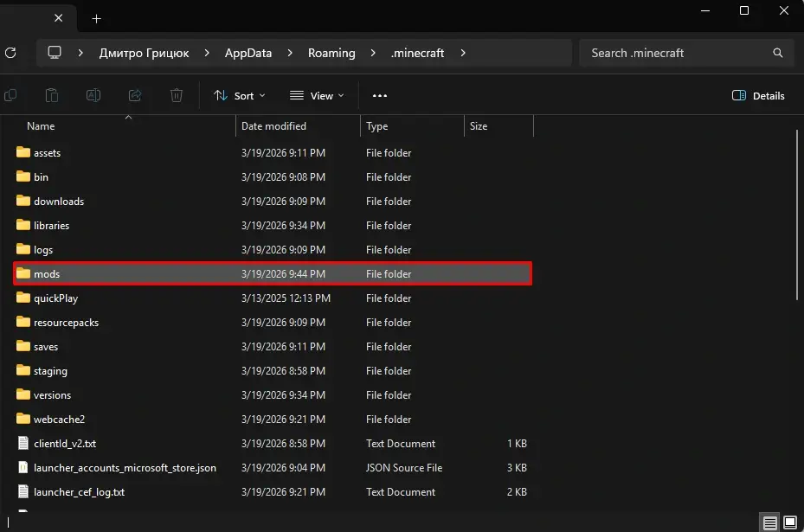
Task: Paste using the Paste toolbar icon
Action: [x=51, y=95]
